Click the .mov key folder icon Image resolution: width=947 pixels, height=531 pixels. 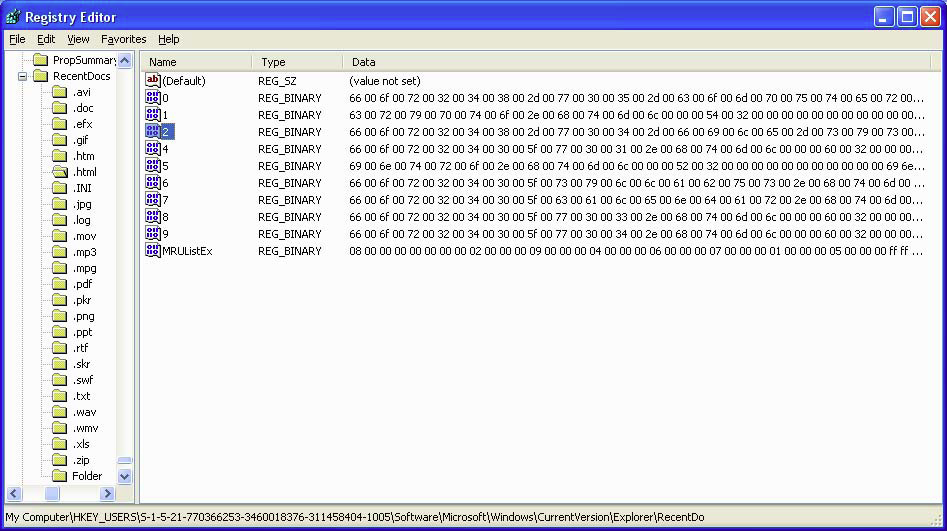(59, 236)
